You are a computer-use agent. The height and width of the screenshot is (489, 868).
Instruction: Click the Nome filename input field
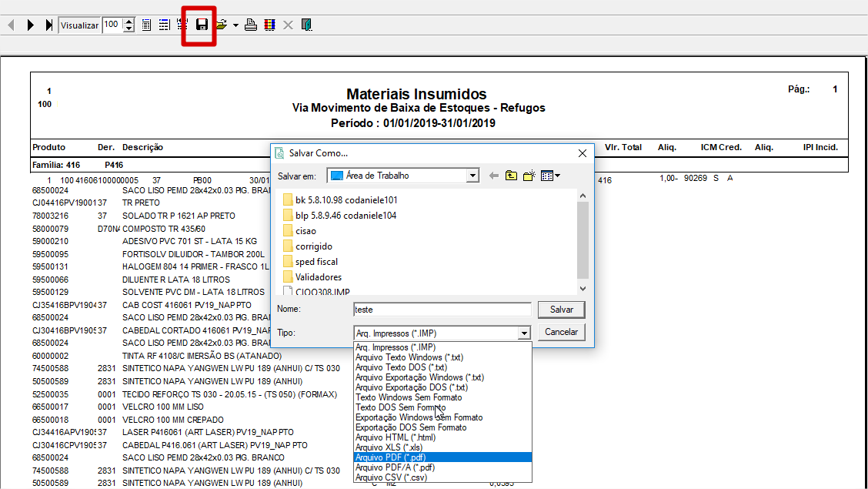pyautogui.click(x=442, y=309)
